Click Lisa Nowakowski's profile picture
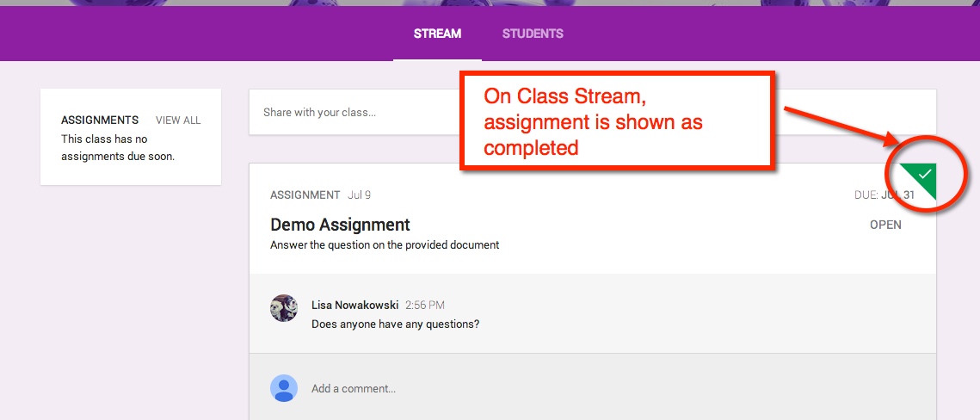Viewport: 980px width, 420px height. (x=284, y=308)
